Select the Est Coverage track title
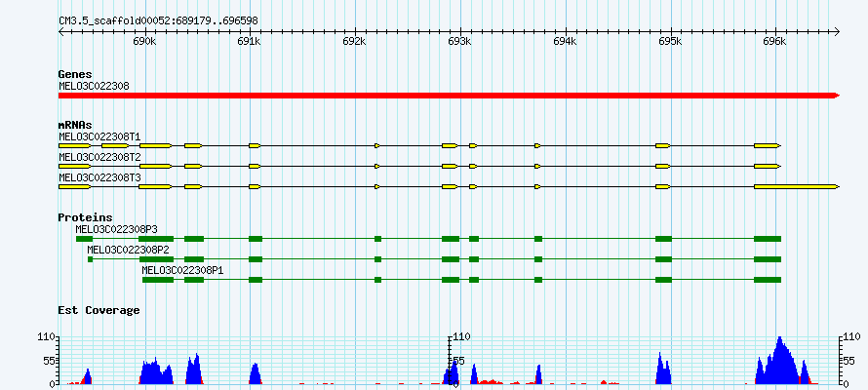868x390 pixels. point(99,310)
